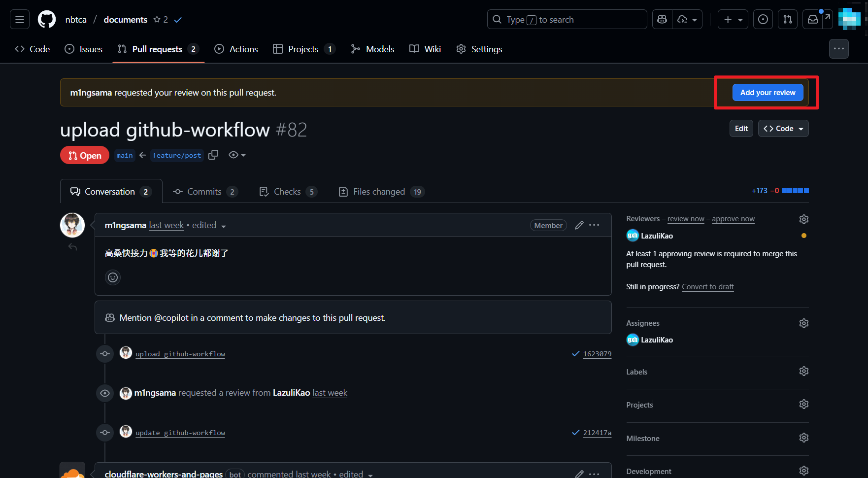Viewport: 868px width, 478px height.
Task: Open the GitHub homepage logo
Action: pos(47,20)
